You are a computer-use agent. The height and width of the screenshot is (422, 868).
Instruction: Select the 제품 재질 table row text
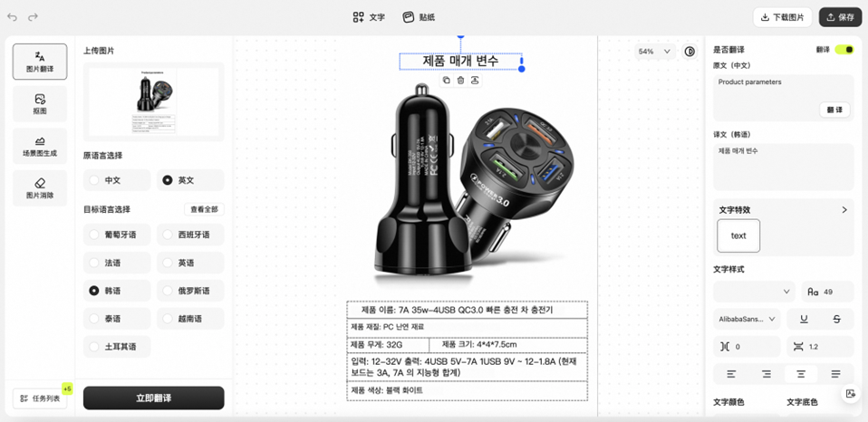(386, 326)
